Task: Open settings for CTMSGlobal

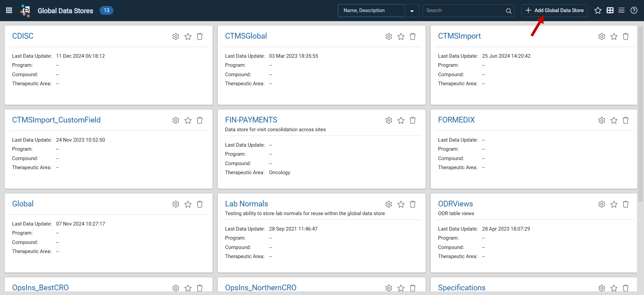Action: pyautogui.click(x=389, y=36)
